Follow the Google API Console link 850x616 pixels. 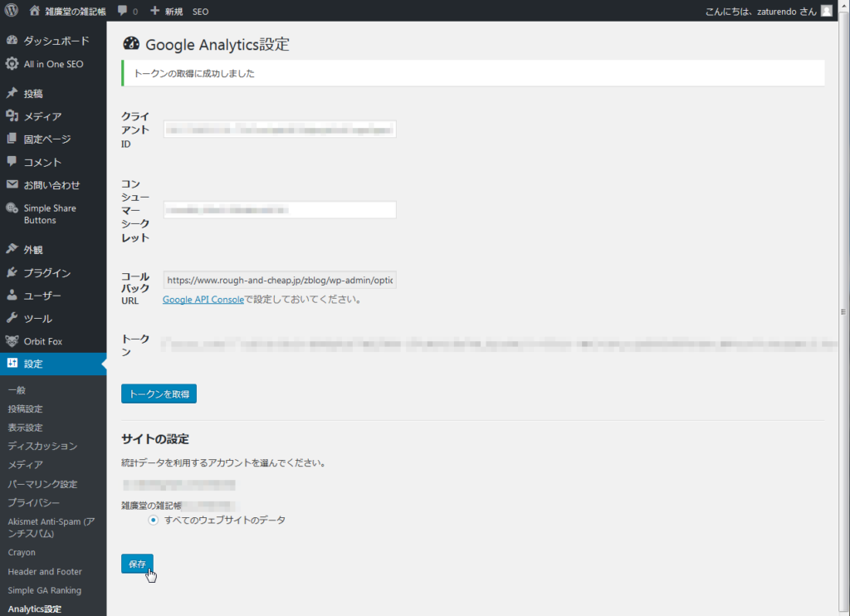click(203, 299)
